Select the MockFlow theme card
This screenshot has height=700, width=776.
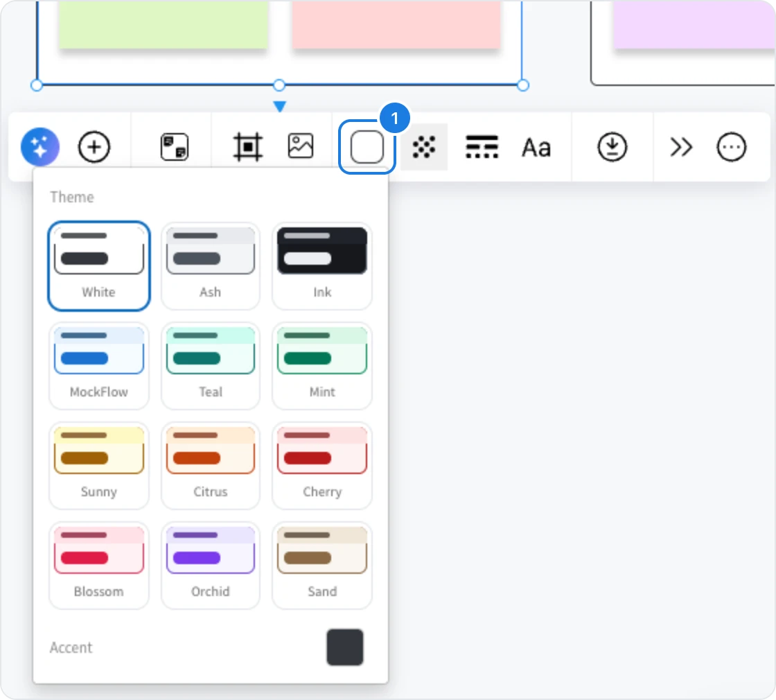(99, 366)
